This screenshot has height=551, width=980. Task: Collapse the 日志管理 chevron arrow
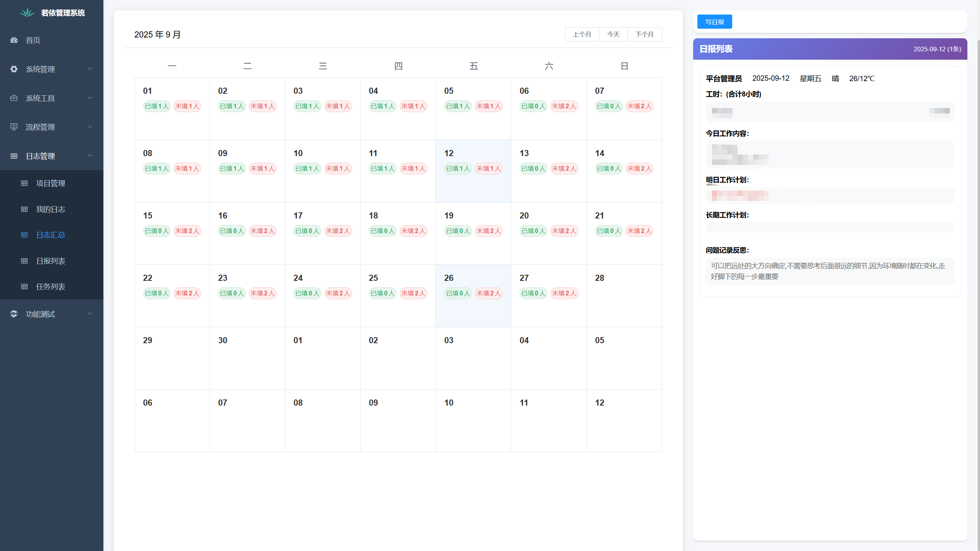tap(90, 155)
